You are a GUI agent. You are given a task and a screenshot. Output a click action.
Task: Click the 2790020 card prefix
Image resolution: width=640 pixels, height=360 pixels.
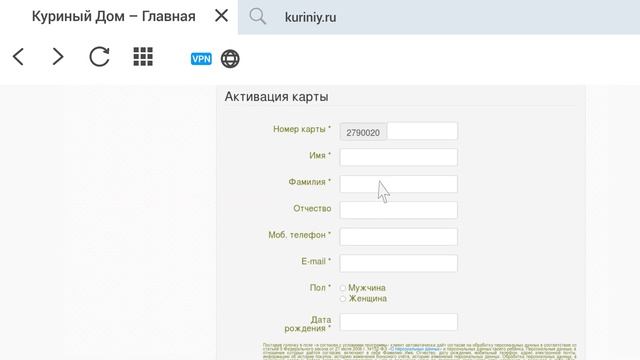pos(363,133)
